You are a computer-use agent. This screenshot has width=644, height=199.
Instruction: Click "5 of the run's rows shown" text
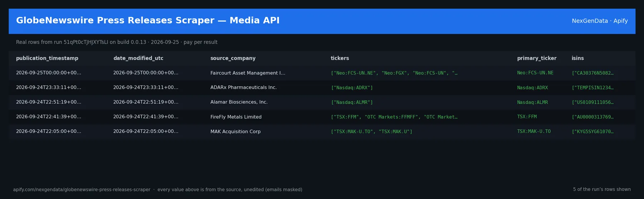[602, 190]
